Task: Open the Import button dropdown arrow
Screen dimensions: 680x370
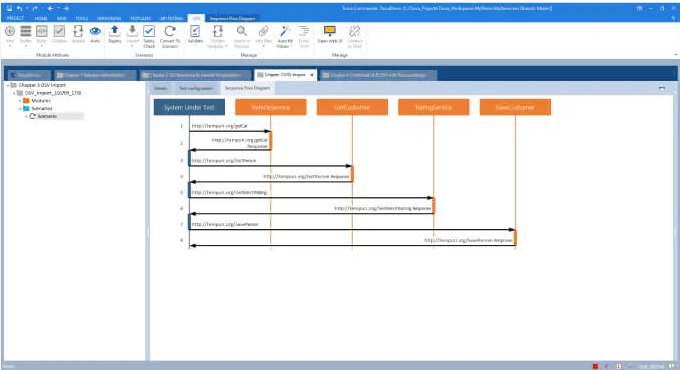Action: (x=132, y=46)
